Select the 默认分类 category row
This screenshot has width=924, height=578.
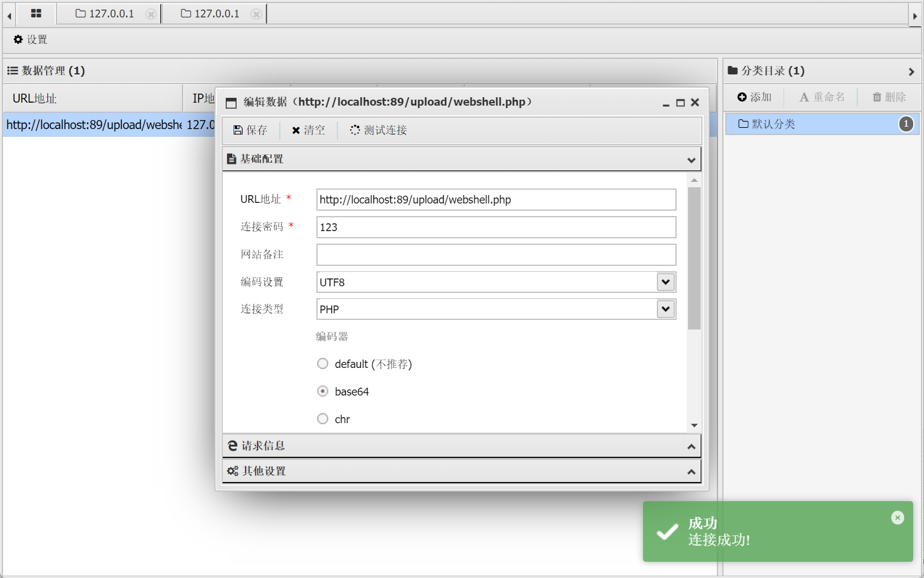[x=822, y=124]
